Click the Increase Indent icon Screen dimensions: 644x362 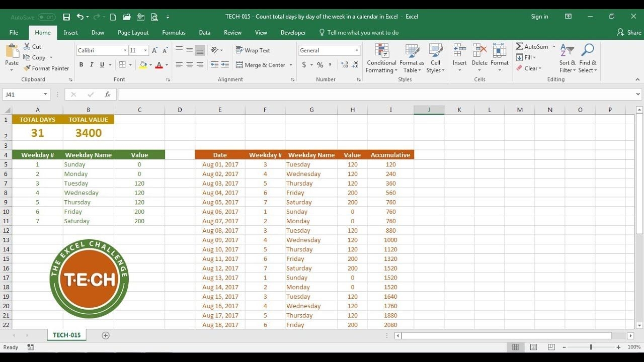pos(225,65)
